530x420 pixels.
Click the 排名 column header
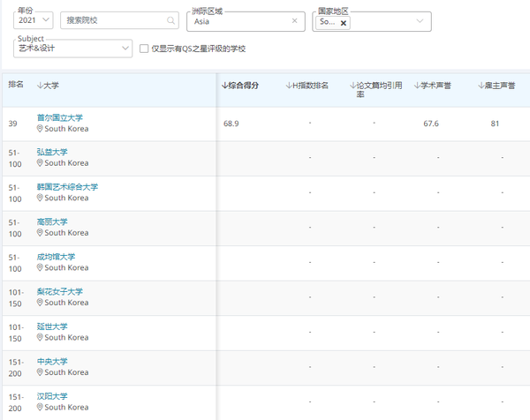click(x=16, y=86)
